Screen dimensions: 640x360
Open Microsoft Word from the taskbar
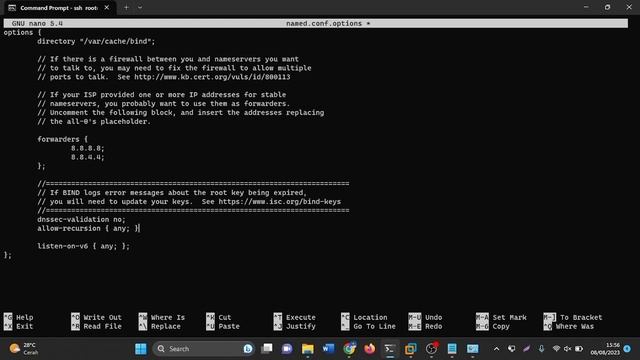pyautogui.click(x=328, y=349)
